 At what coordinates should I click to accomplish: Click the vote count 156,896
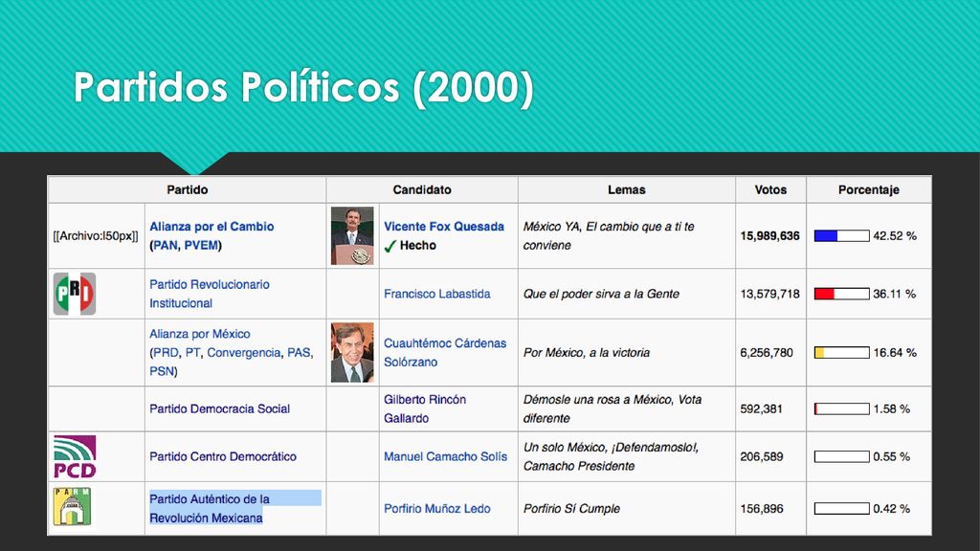coord(761,509)
